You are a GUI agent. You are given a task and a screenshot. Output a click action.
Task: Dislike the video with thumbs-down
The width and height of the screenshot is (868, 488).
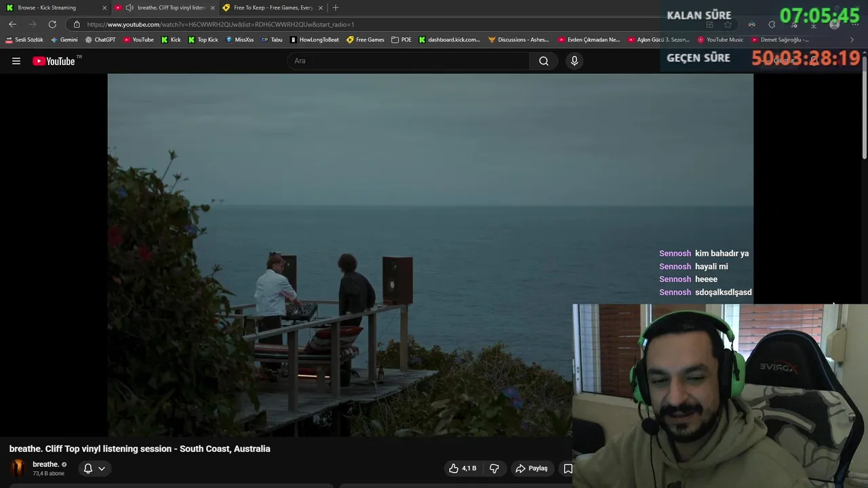(494, 468)
